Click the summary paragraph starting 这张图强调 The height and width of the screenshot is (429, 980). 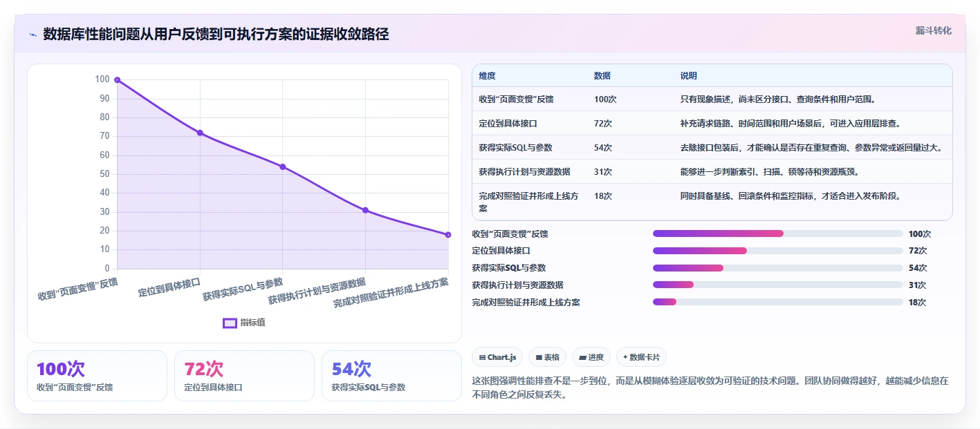click(x=710, y=389)
